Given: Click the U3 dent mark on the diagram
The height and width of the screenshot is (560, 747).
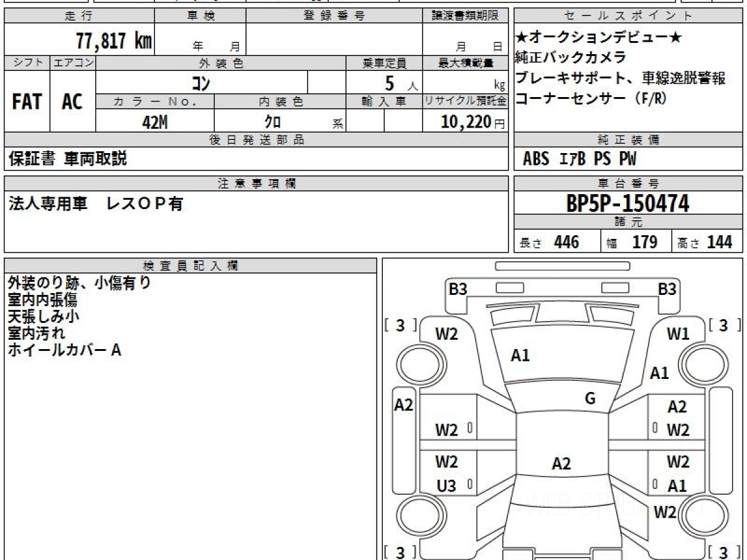Looking at the screenshot, I should 446,486.
